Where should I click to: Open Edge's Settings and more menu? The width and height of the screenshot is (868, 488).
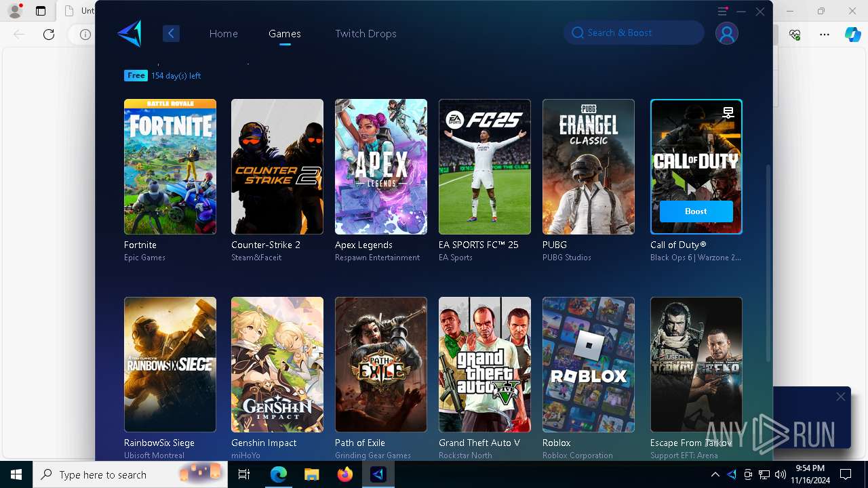tap(824, 34)
